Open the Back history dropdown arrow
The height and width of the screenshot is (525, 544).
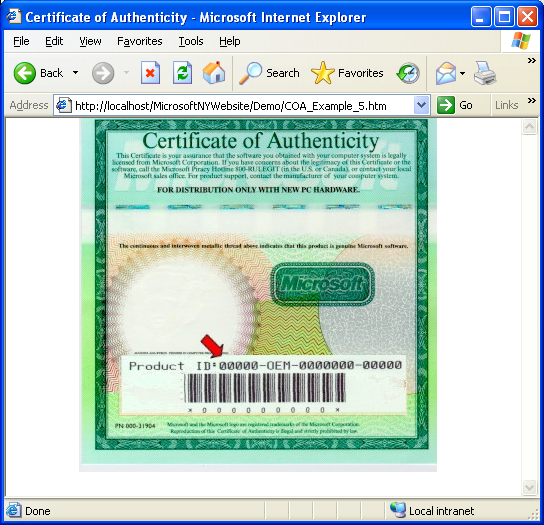(x=75, y=73)
